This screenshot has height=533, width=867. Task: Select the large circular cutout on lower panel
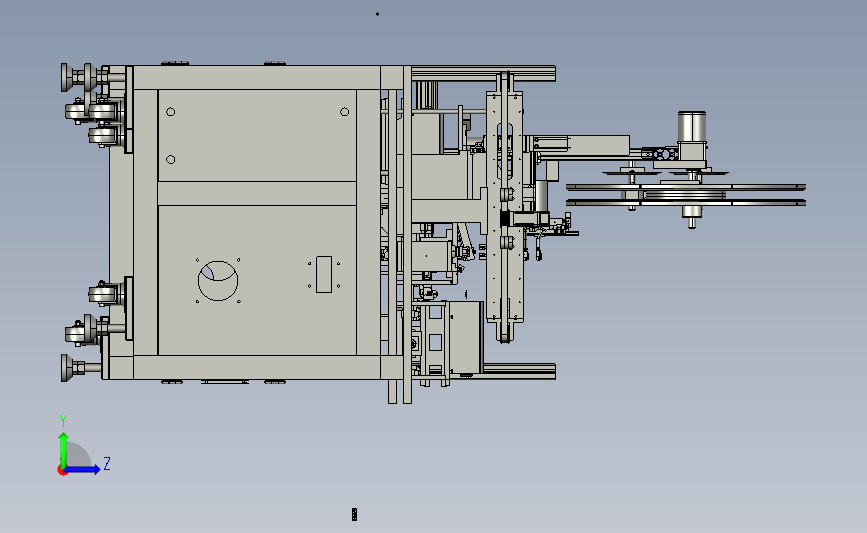(218, 281)
